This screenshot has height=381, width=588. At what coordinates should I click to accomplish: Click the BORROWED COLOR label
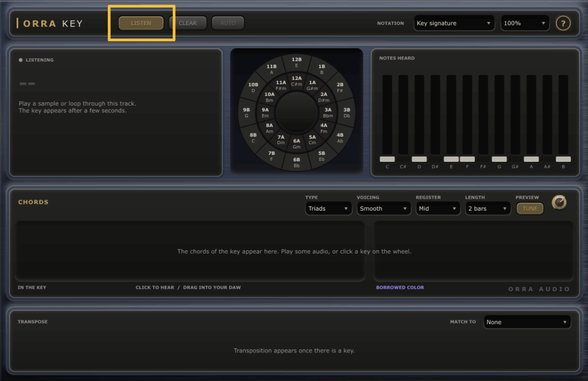click(x=400, y=287)
